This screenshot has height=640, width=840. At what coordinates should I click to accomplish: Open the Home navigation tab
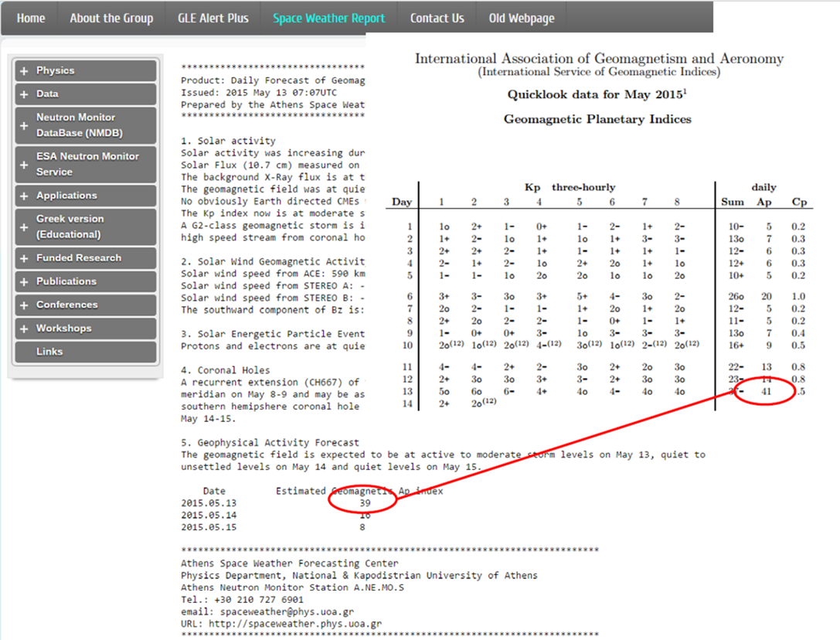[31, 18]
